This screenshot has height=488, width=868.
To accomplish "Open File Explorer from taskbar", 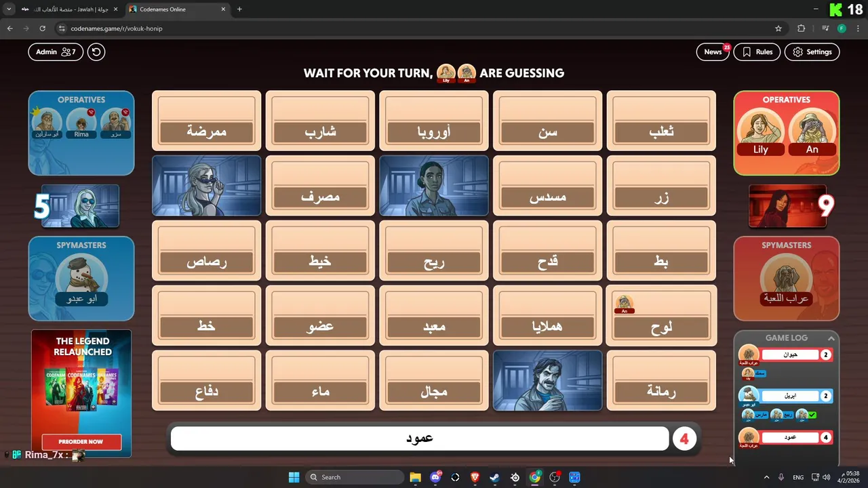I will point(415,477).
